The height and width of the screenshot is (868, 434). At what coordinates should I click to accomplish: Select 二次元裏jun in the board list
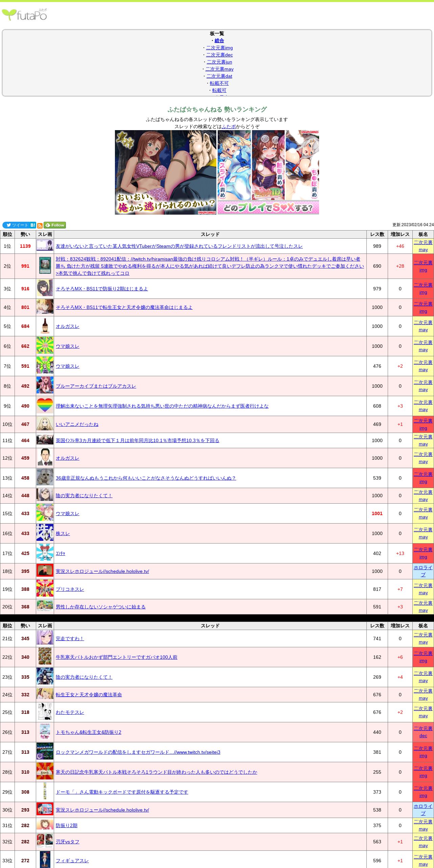pos(219,62)
